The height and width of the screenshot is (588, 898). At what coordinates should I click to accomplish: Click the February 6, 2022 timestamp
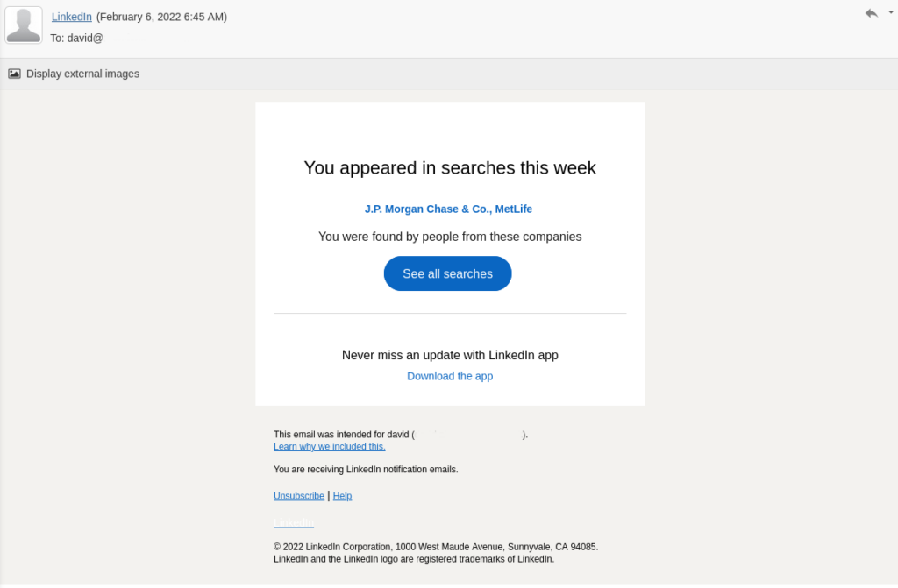coord(162,17)
